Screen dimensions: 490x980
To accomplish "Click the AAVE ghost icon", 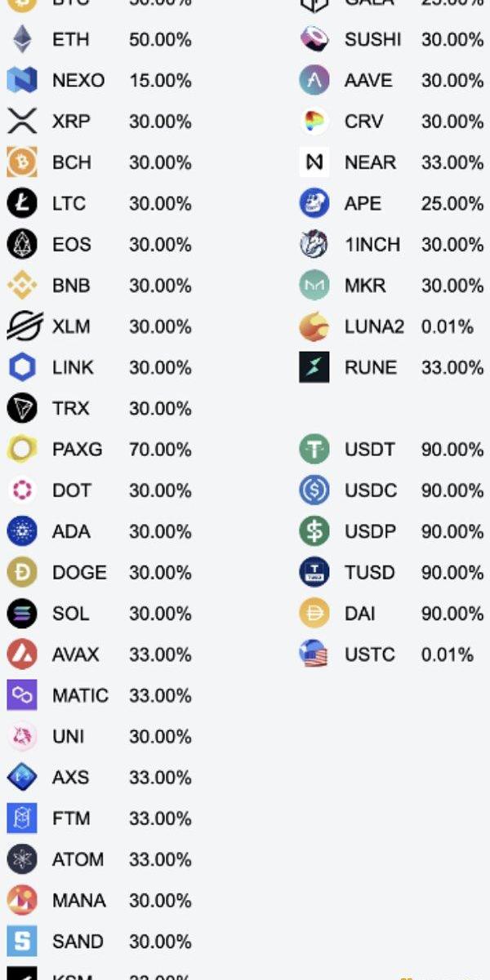I will click(314, 80).
